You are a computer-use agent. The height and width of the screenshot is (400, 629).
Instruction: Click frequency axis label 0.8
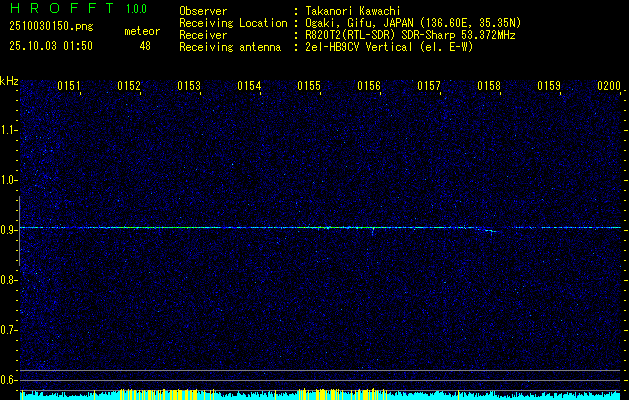click(8, 280)
